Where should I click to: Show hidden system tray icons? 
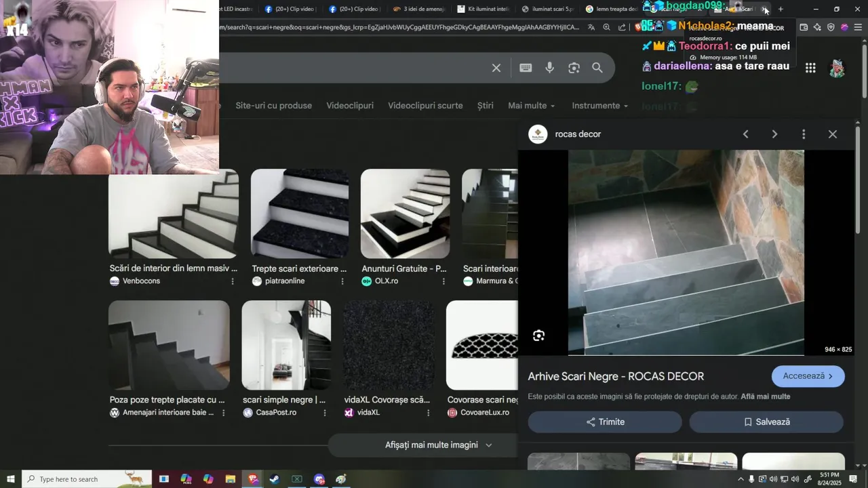pyautogui.click(x=741, y=479)
